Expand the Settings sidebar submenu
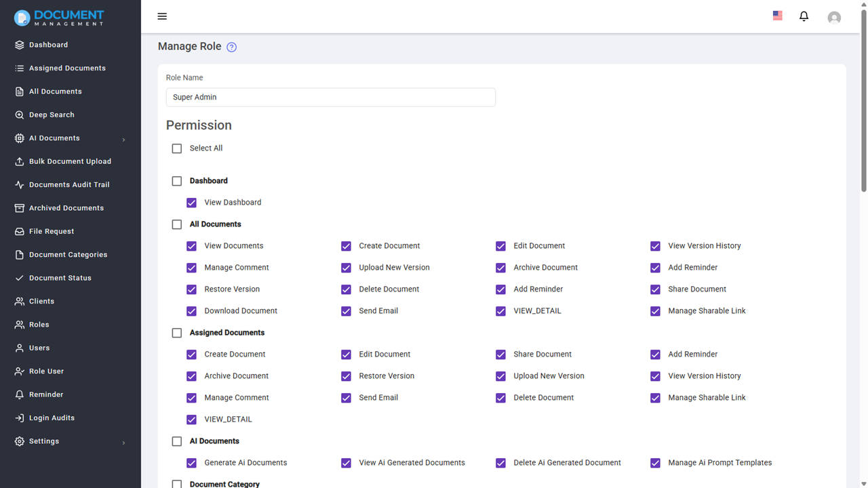 123,441
